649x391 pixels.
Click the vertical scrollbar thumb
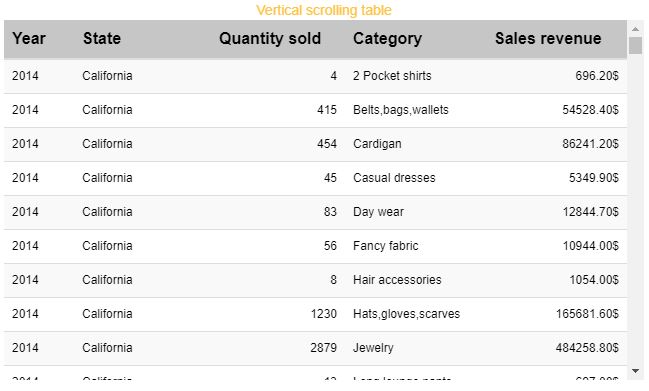[x=635, y=46]
